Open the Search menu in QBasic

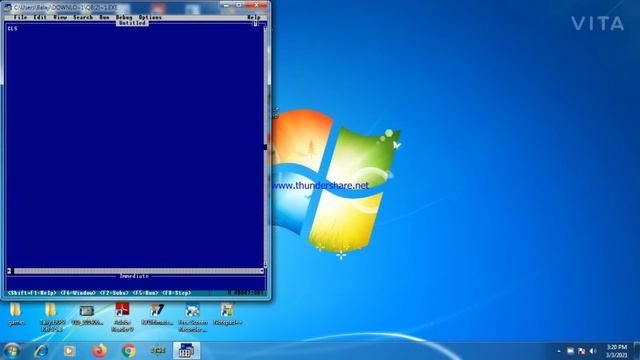click(x=83, y=17)
